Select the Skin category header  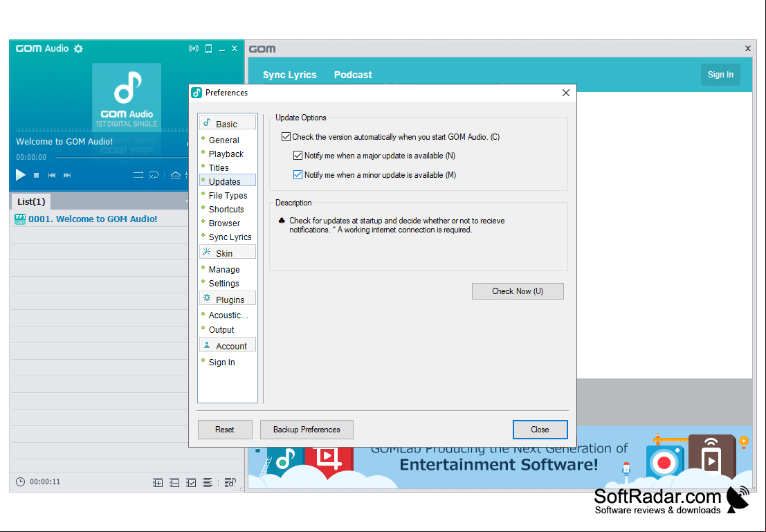(228, 252)
